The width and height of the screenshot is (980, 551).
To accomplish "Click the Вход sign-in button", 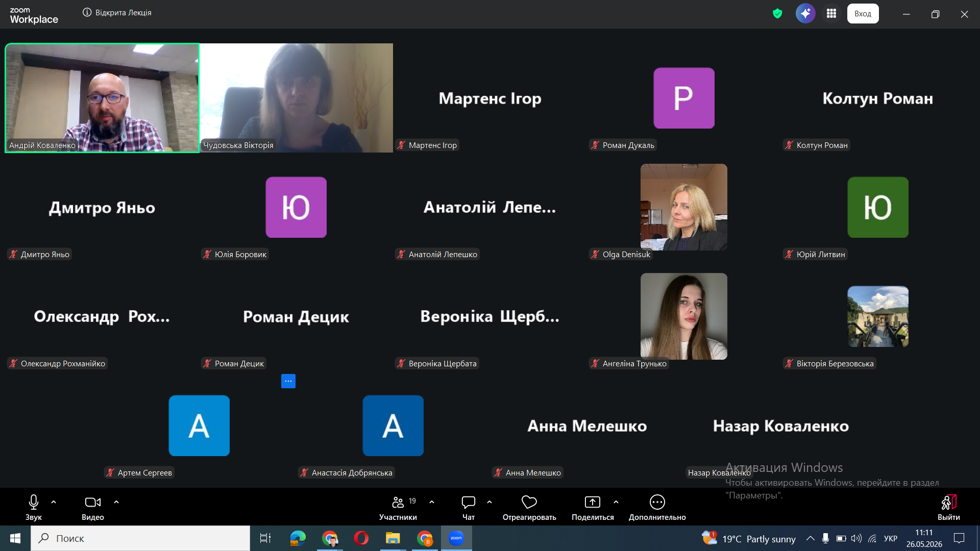I will tap(863, 14).
